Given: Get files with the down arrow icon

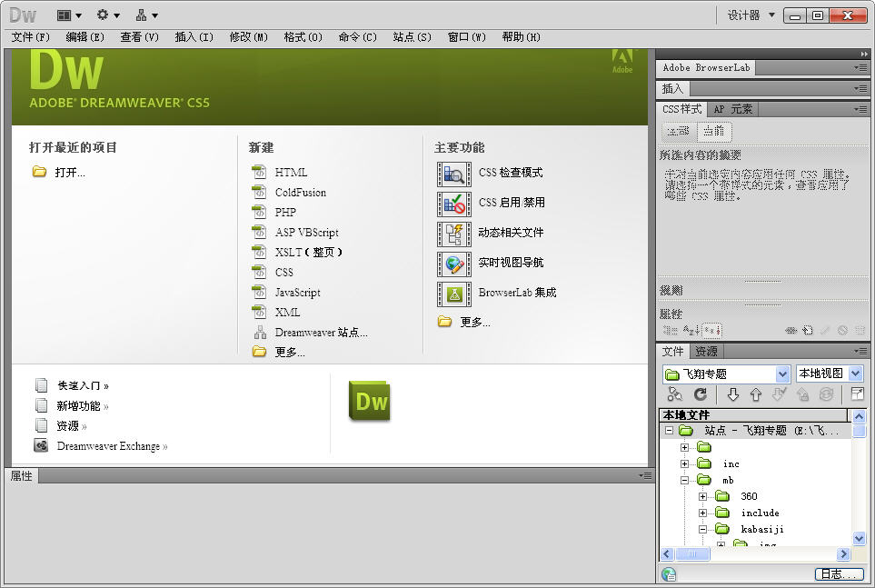Looking at the screenshot, I should coord(732,394).
